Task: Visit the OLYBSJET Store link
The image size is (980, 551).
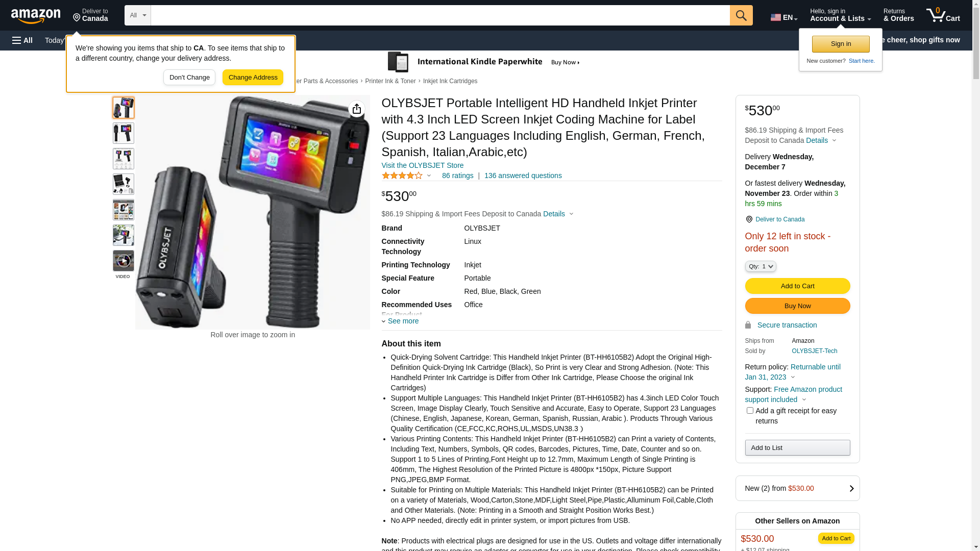Action: click(x=423, y=165)
